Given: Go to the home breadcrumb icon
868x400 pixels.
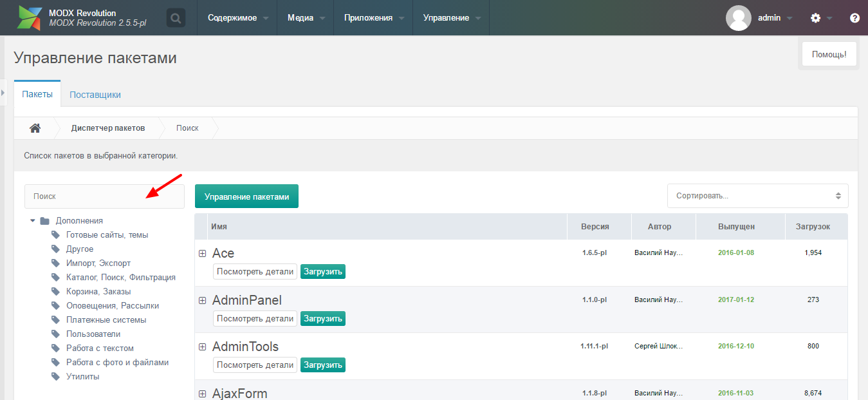Looking at the screenshot, I should (35, 128).
